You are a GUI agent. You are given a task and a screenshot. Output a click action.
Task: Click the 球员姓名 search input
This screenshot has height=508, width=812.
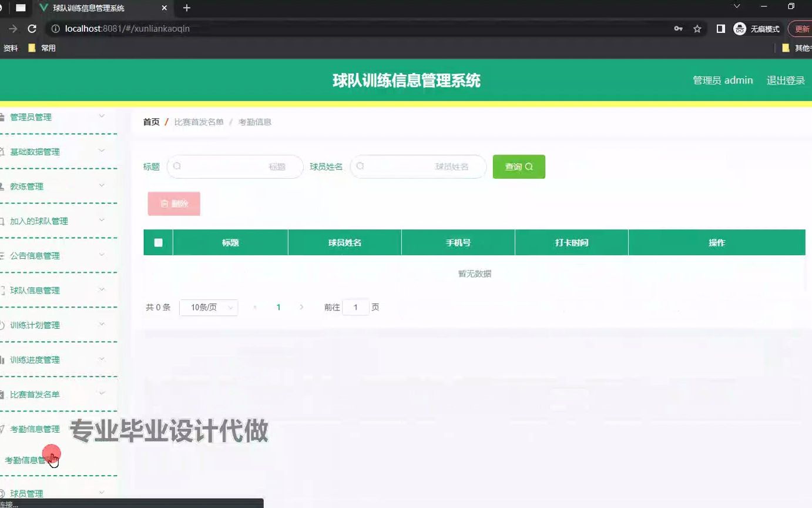tap(418, 166)
